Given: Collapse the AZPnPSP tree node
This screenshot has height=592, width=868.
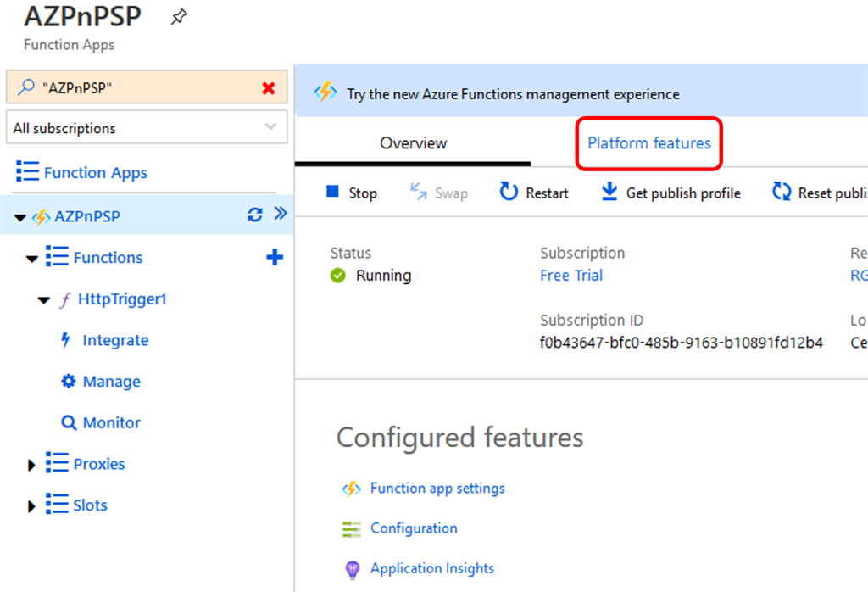Looking at the screenshot, I should pos(20,217).
